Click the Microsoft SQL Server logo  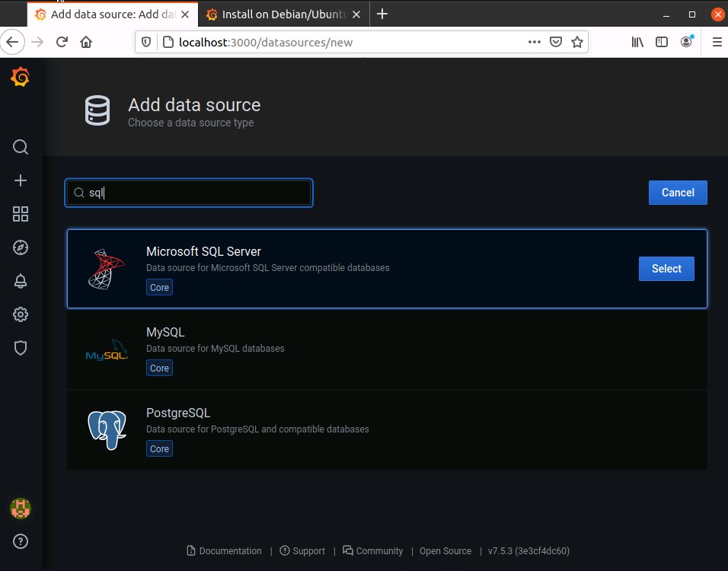[x=107, y=270]
